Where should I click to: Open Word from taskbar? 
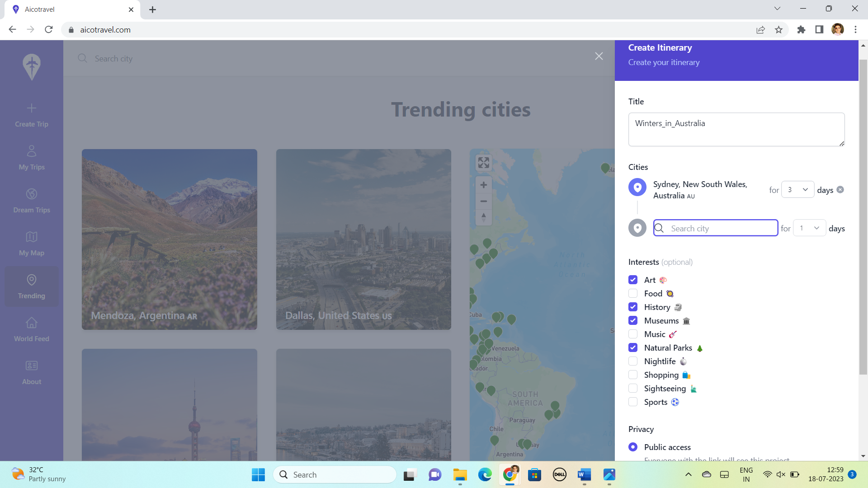pyautogui.click(x=584, y=475)
